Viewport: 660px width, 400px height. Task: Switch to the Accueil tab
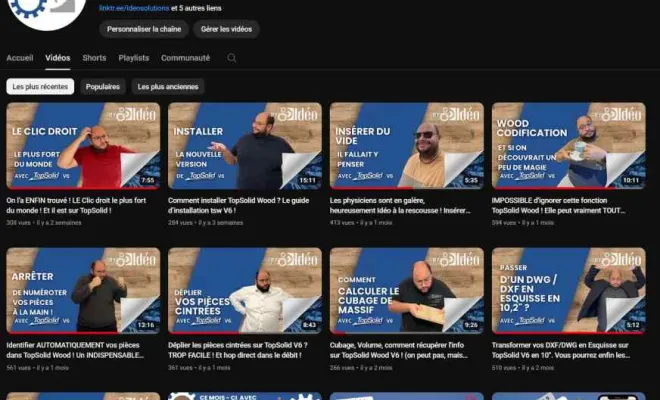20,58
